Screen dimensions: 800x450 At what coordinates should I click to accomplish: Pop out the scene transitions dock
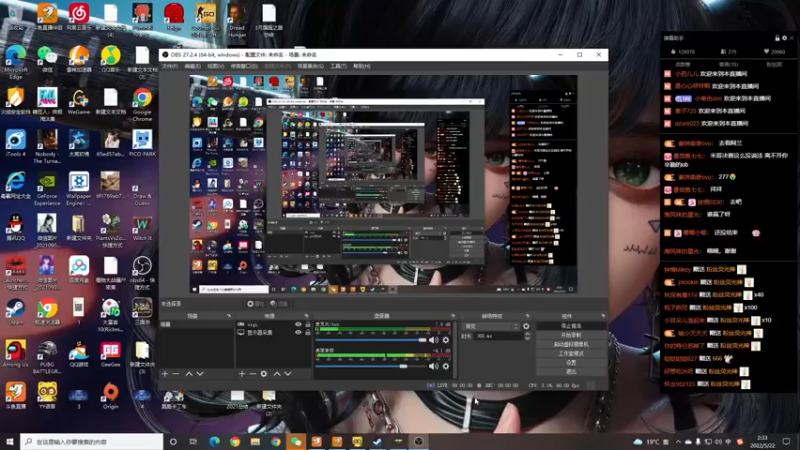(x=528, y=316)
